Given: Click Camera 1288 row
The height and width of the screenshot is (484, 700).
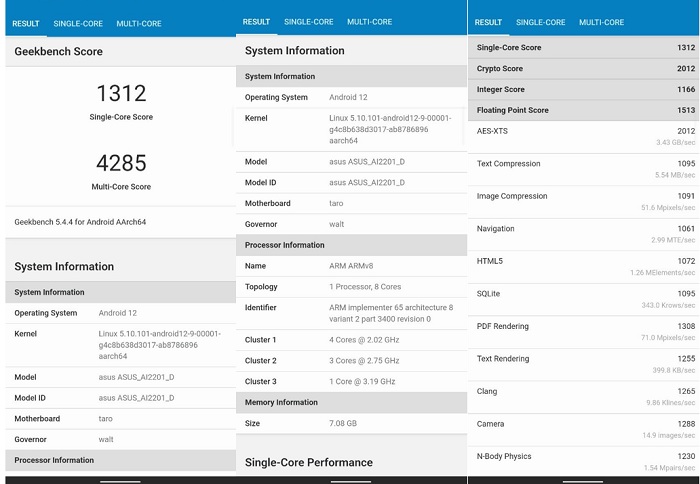Looking at the screenshot, I should [x=583, y=430].
